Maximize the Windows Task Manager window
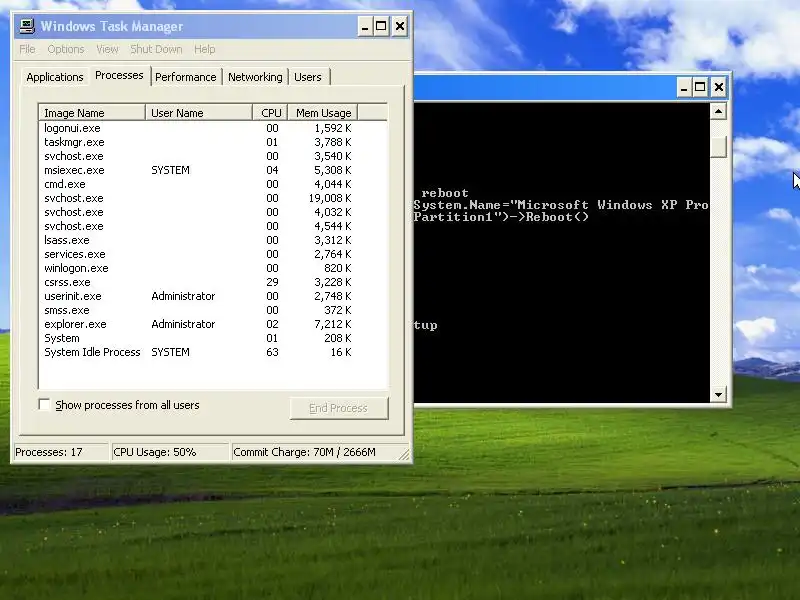 pos(381,27)
